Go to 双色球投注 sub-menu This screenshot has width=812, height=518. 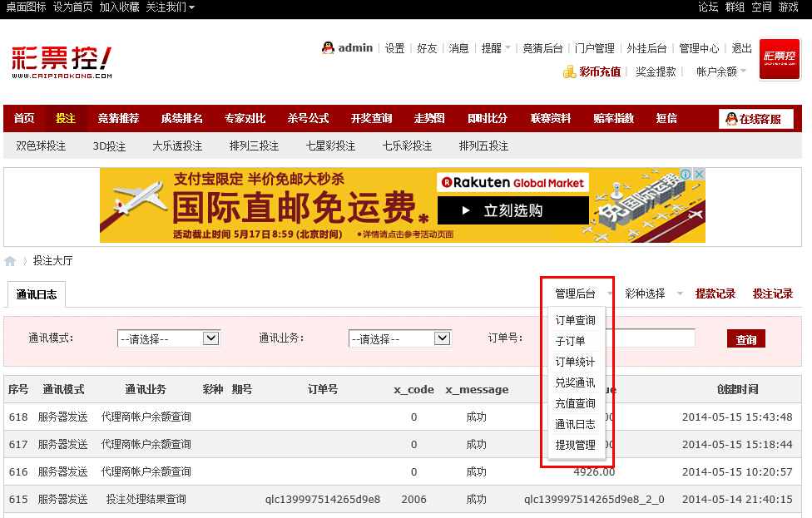point(41,146)
